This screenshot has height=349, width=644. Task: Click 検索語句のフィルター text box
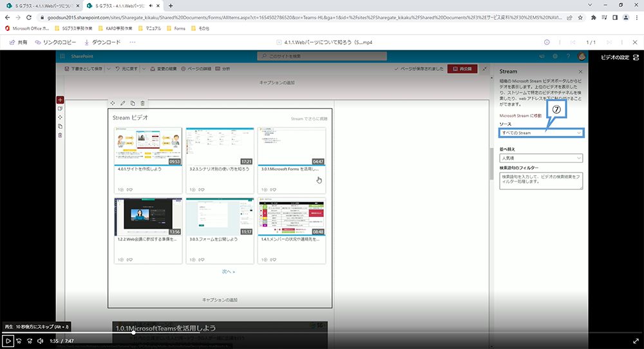tap(541, 181)
